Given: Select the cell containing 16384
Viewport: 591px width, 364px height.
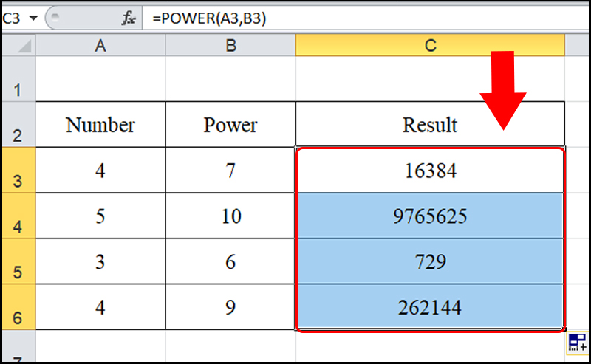Looking at the screenshot, I should click(x=430, y=171).
